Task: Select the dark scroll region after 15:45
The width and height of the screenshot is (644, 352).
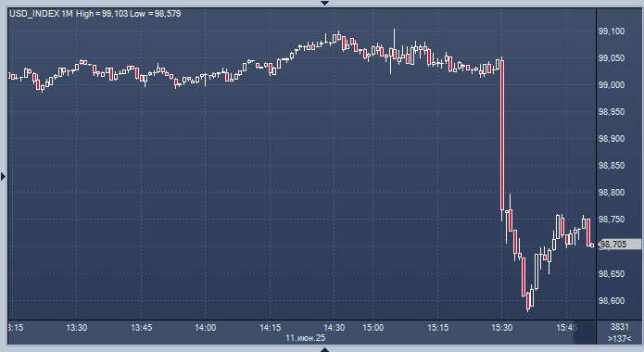Action: pos(585,333)
